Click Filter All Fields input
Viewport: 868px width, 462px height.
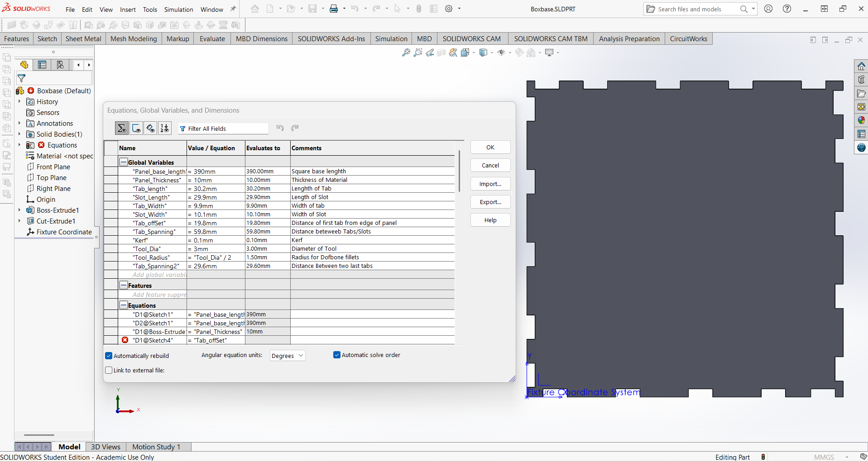click(223, 129)
